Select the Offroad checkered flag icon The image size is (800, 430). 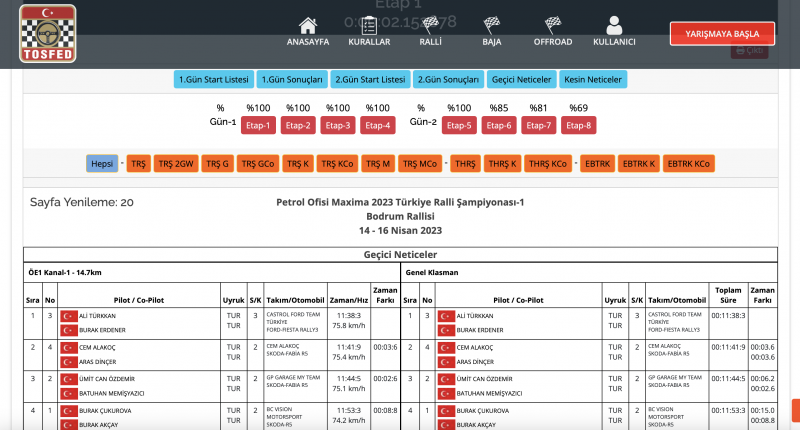[x=553, y=23]
